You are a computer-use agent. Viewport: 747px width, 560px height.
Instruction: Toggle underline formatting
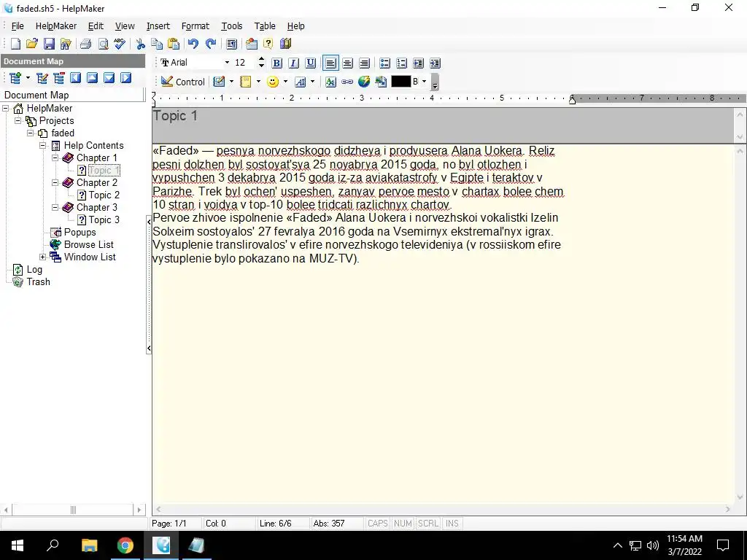311,63
